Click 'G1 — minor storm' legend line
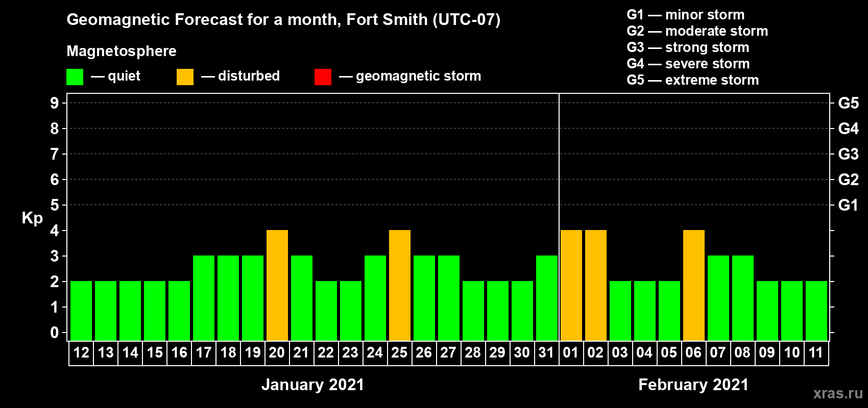The image size is (868, 408). click(x=685, y=15)
